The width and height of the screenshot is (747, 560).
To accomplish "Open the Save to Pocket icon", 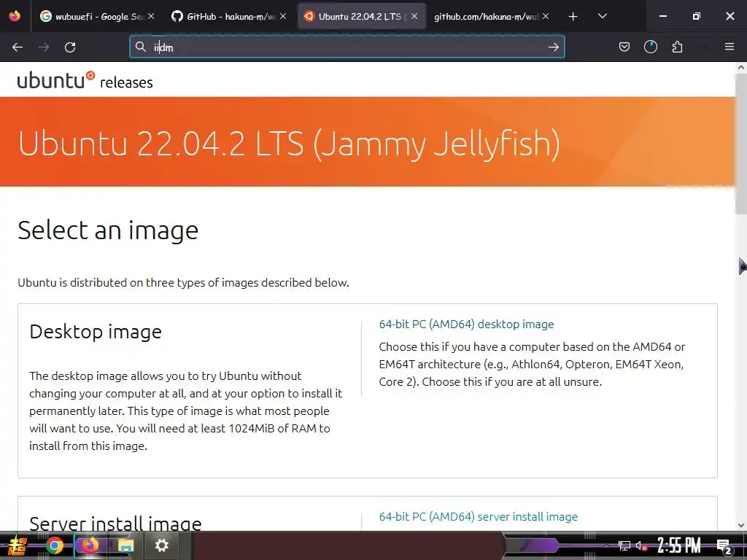I will (x=624, y=47).
